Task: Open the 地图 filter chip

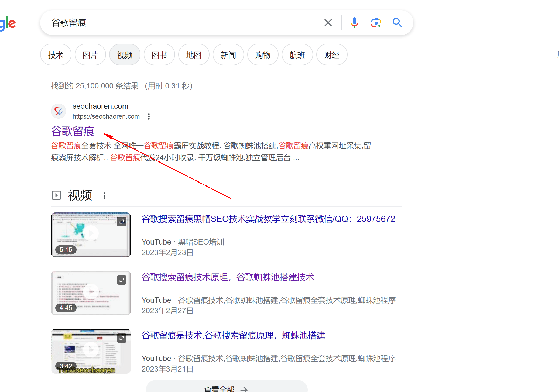Action: coord(194,55)
